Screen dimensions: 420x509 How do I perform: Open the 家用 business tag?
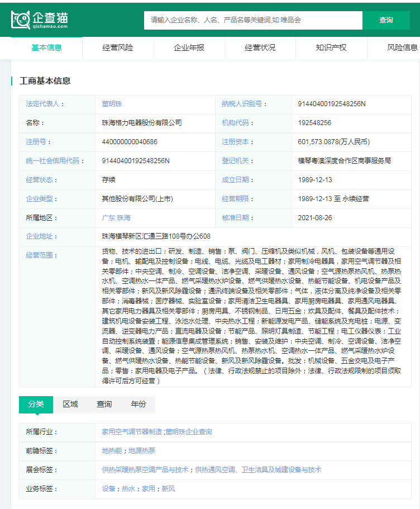[x=149, y=488]
